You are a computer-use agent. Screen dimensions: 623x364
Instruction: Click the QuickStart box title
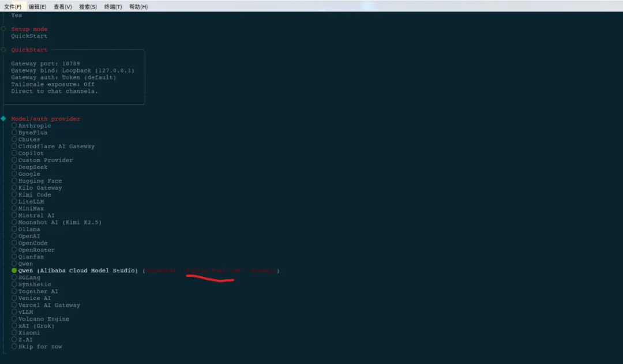pos(29,50)
